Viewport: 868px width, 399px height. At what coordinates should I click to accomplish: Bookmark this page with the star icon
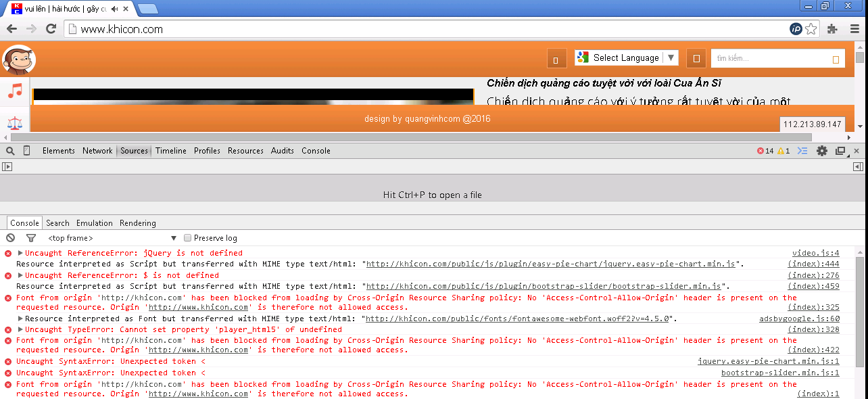tap(811, 29)
